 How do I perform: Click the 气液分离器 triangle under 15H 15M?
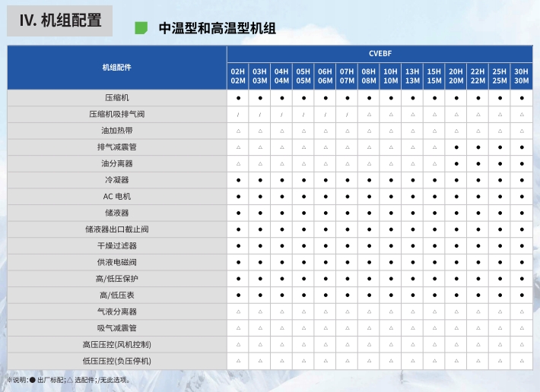(434, 311)
